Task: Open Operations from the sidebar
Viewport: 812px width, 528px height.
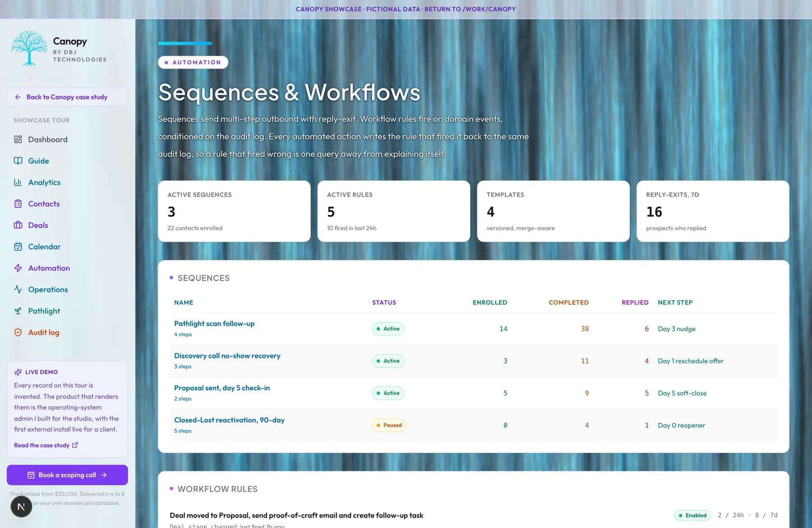Action: click(x=67, y=289)
